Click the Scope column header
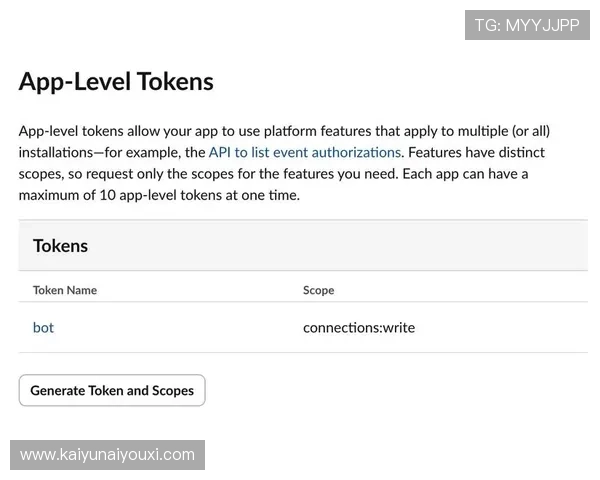 coord(318,290)
